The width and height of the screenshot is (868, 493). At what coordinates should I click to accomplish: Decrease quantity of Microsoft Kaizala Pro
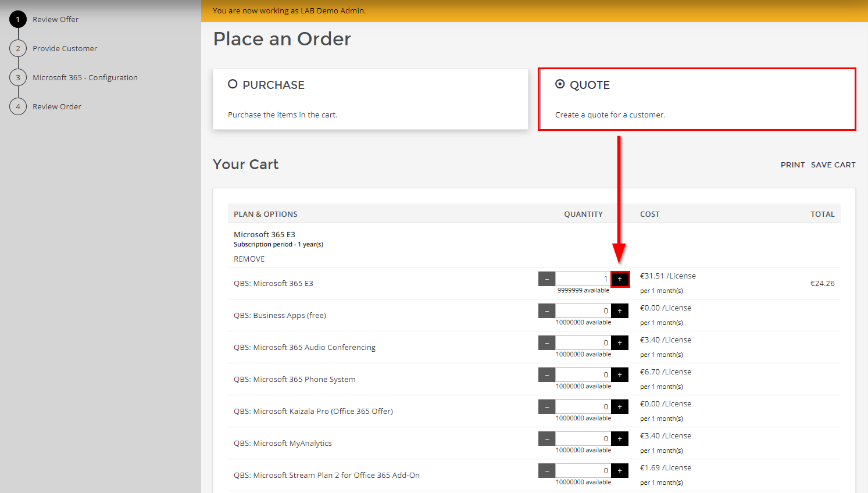(547, 407)
